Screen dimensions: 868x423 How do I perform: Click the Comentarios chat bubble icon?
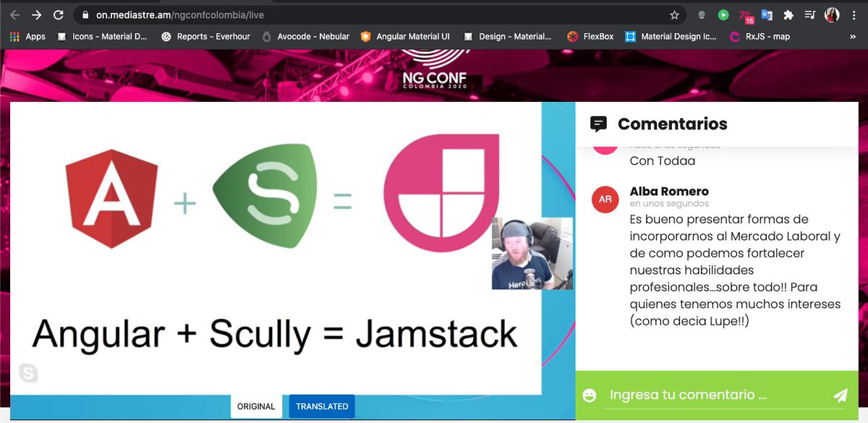coord(598,124)
